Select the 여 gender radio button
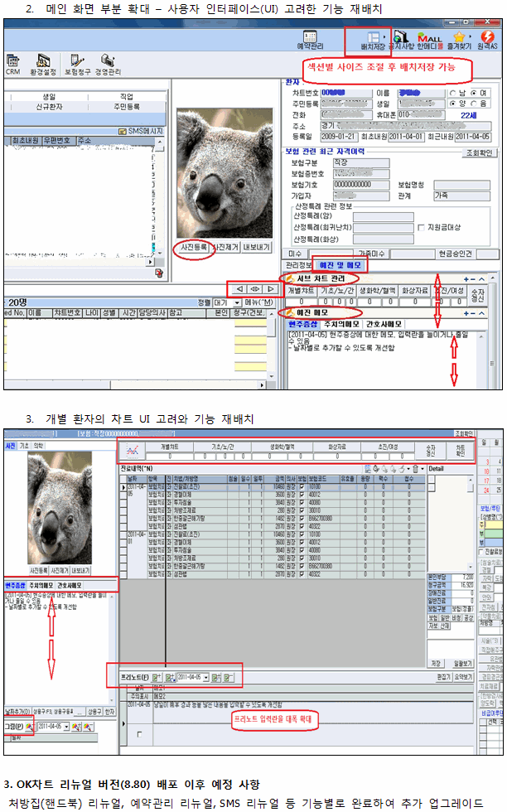This screenshot has height=812, width=507. click(473, 93)
